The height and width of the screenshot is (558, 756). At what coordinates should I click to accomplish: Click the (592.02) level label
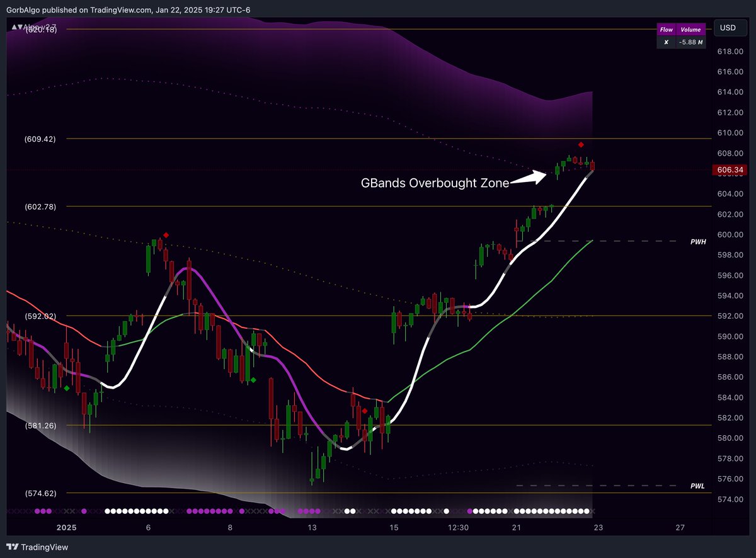(40, 316)
